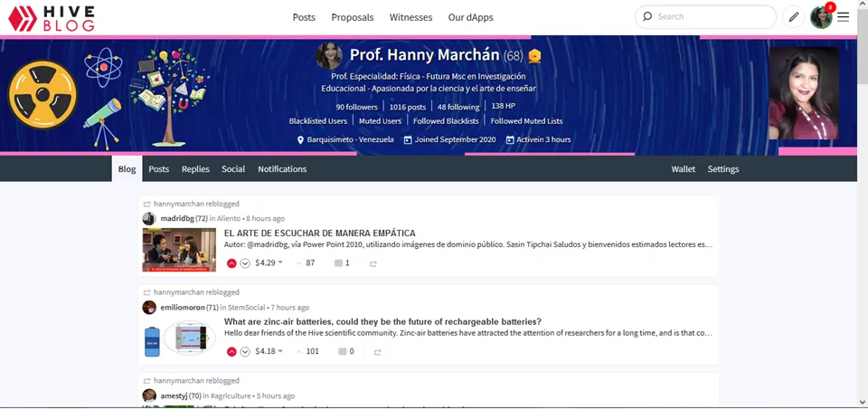The width and height of the screenshot is (868, 410).
Task: Open the hamburger menu icon
Action: 843,17
